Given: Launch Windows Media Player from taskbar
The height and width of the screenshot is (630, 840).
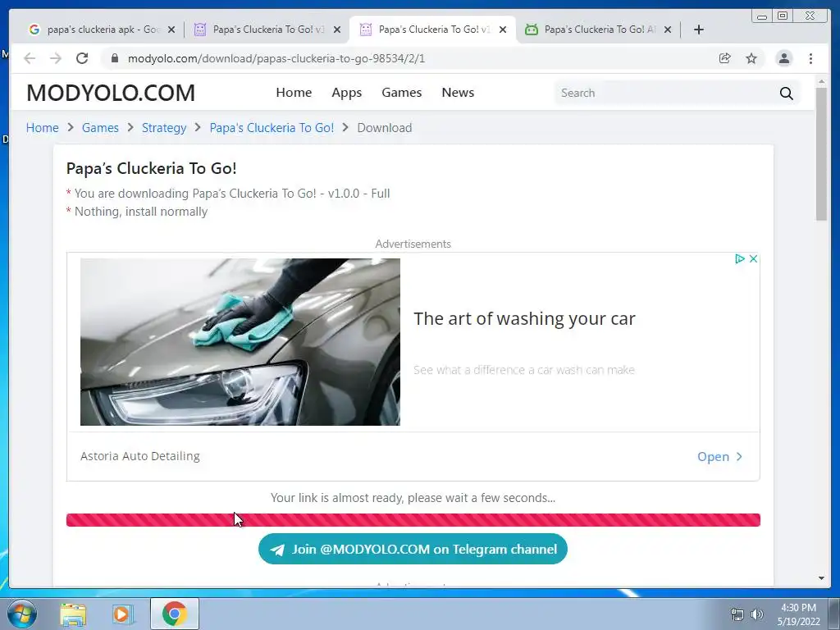Looking at the screenshot, I should point(122,614).
